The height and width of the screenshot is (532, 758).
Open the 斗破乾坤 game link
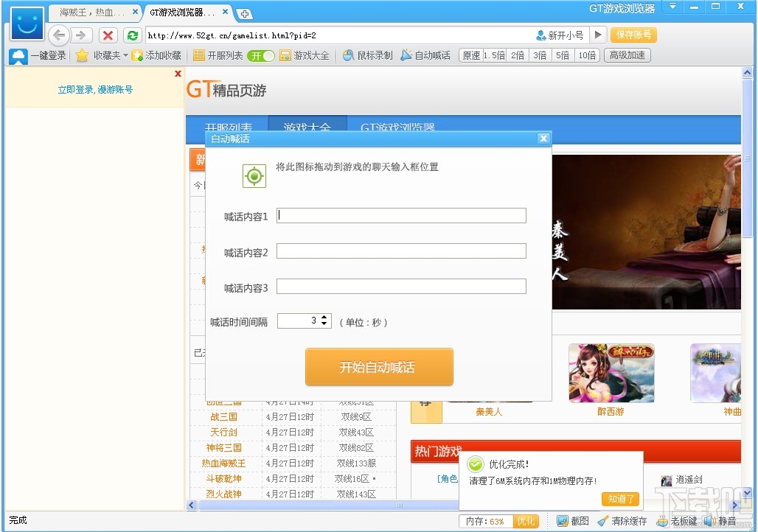(224, 479)
